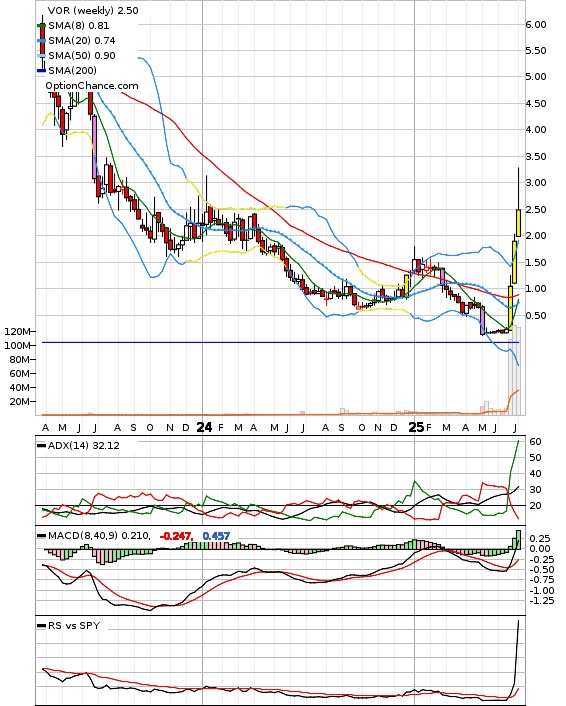Click the OptionChance.com watermark text

pyautogui.click(x=92, y=86)
